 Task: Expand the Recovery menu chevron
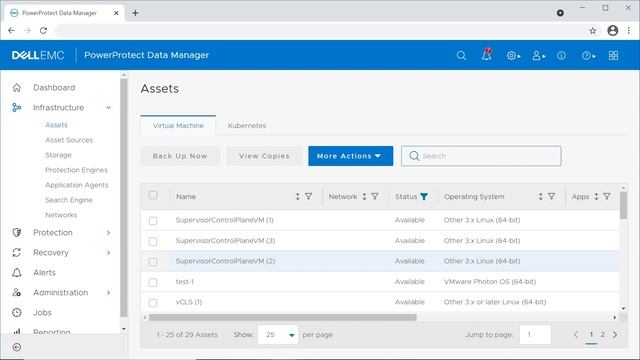coord(109,253)
